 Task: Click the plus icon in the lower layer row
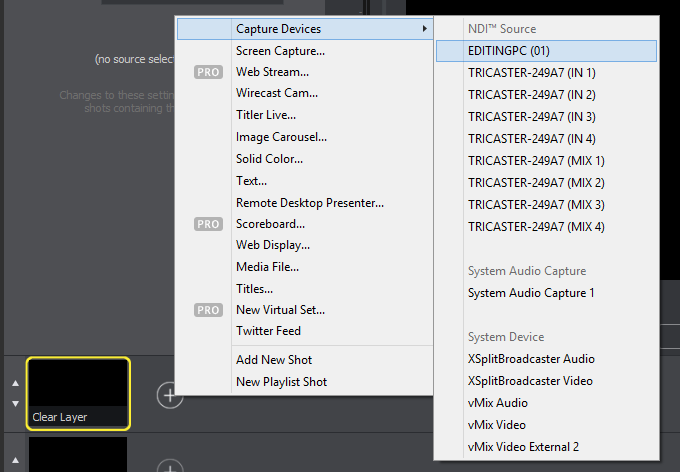tap(170, 466)
